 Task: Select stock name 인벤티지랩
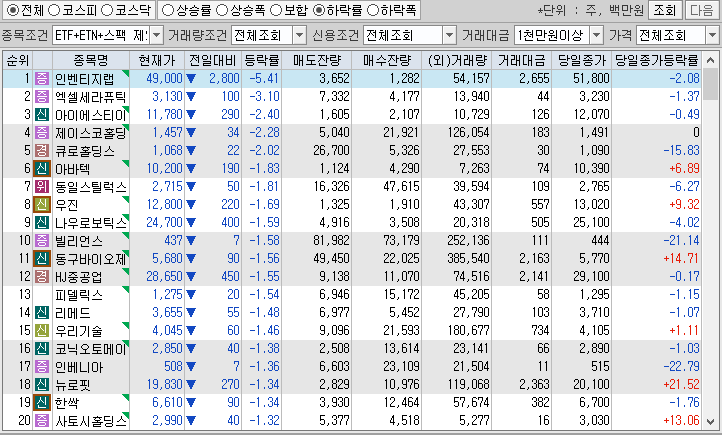[x=84, y=79]
